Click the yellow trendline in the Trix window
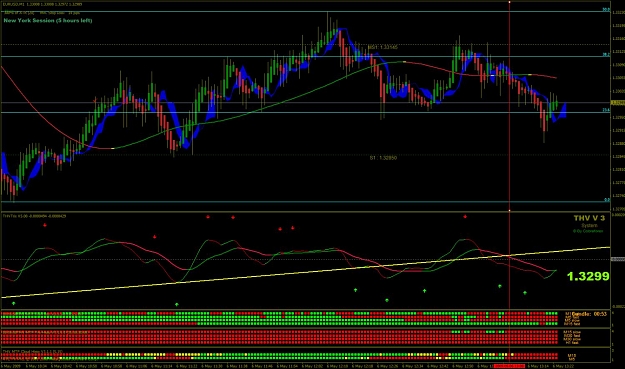 (x=306, y=272)
